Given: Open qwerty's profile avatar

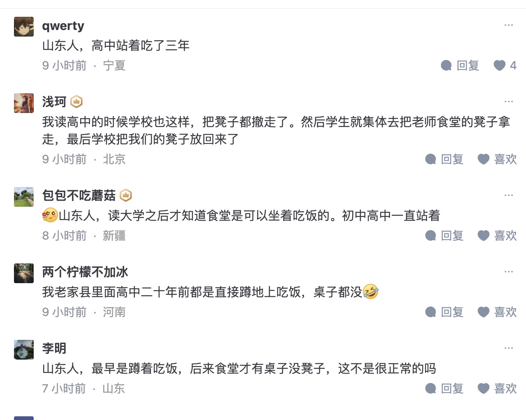Looking at the screenshot, I should [x=24, y=27].
